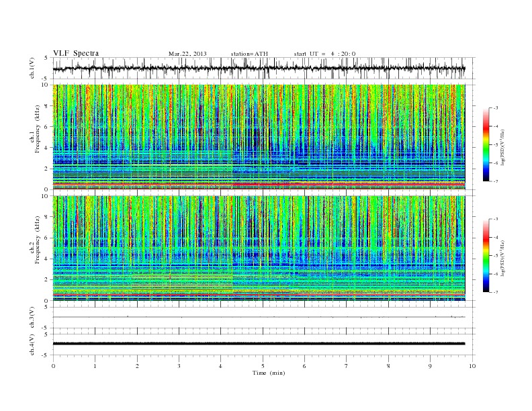Click the thick black ch.4 signal trace

tap(259, 344)
